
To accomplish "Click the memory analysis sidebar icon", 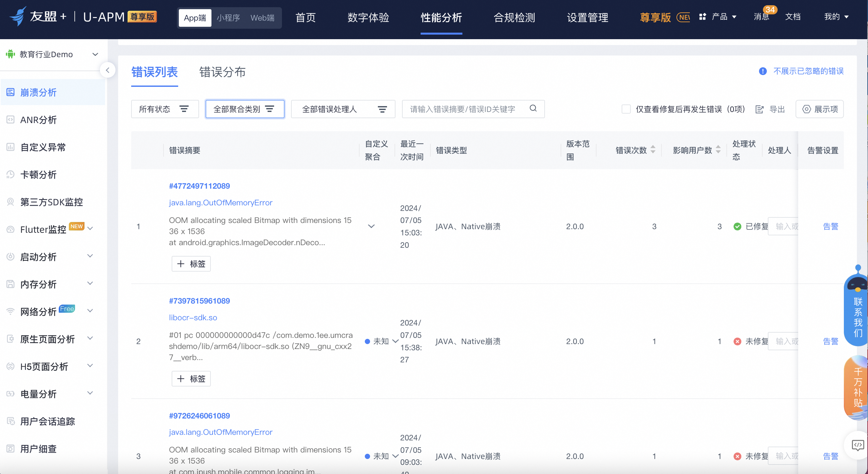I will point(10,284).
